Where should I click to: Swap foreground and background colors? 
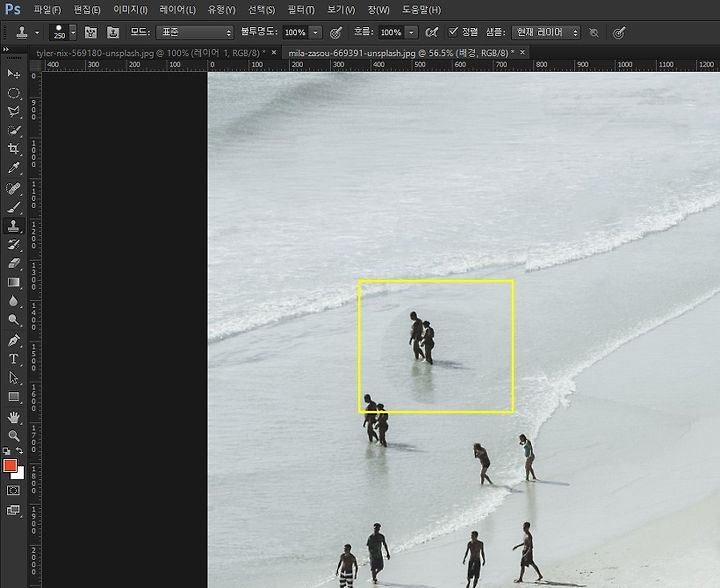20,451
